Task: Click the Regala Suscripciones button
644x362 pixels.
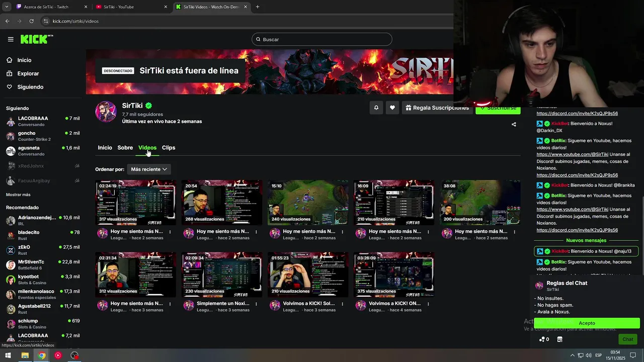Action: pos(437,108)
